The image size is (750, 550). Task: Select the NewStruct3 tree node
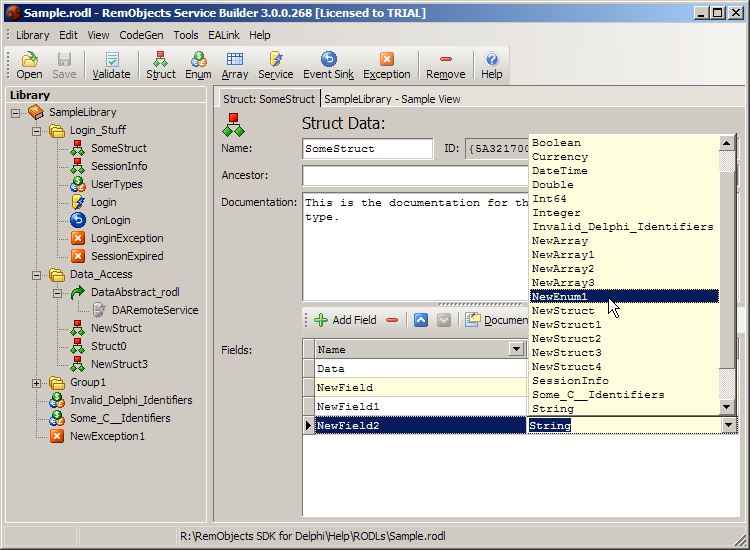[x=119, y=364]
